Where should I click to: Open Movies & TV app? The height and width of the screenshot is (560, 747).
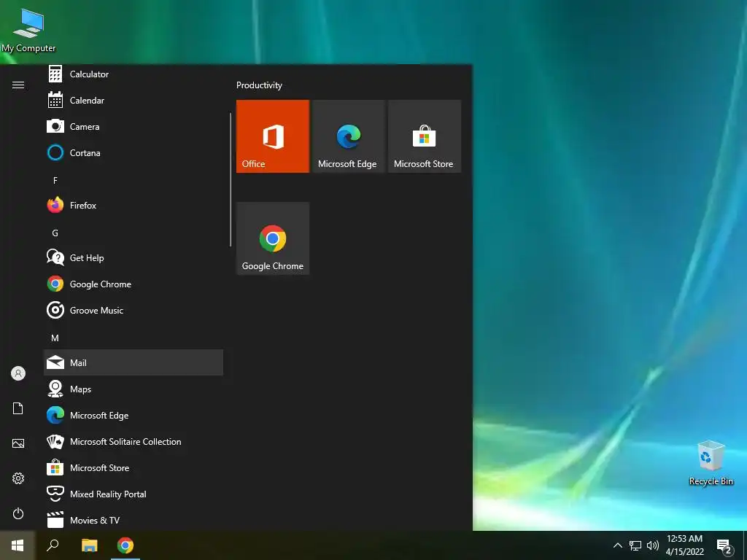[133, 519]
